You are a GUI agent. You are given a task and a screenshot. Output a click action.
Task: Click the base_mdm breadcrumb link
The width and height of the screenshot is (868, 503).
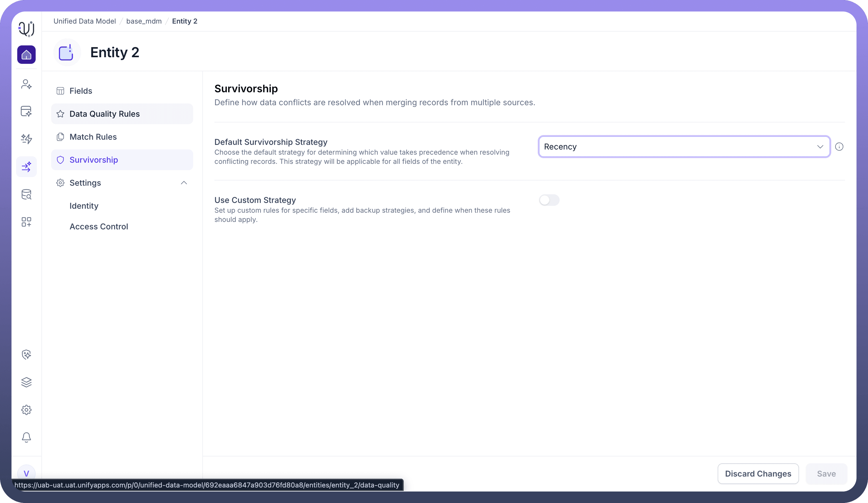(x=144, y=21)
